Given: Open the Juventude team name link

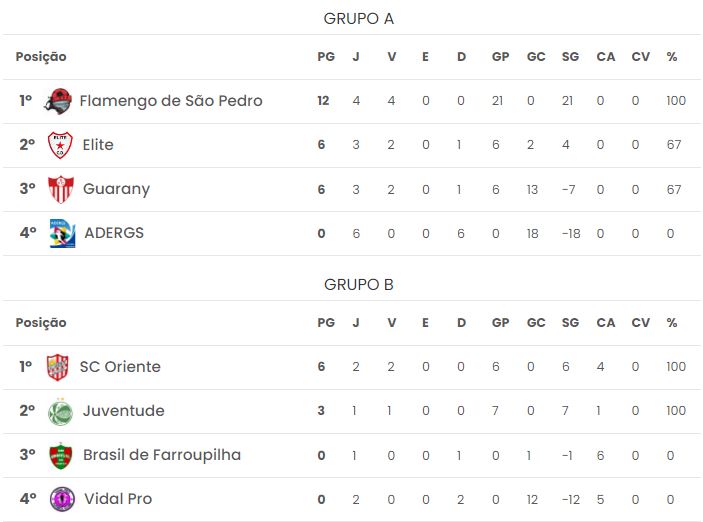Looking at the screenshot, I should coord(123,411).
